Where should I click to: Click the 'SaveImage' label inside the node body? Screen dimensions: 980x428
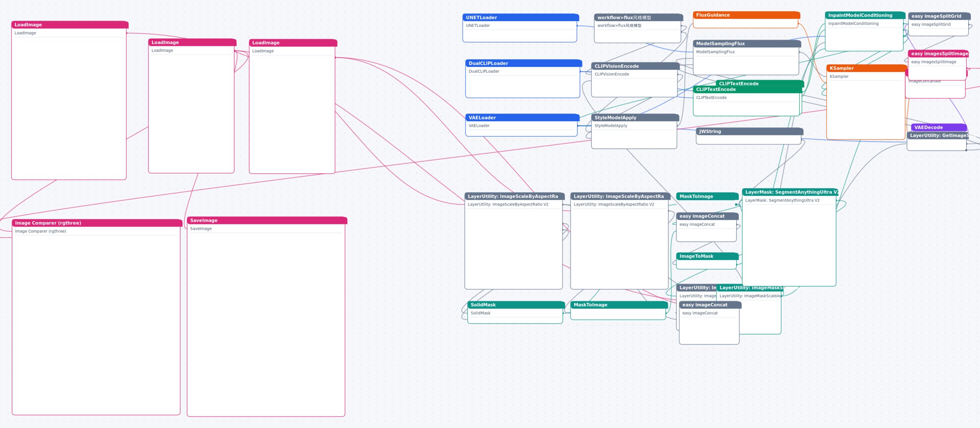[201, 229]
